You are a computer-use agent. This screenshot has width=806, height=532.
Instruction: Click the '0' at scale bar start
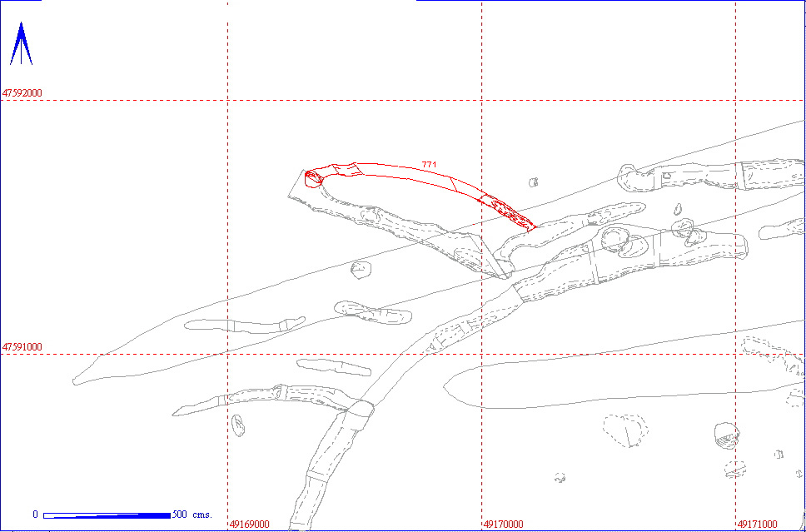36,515
